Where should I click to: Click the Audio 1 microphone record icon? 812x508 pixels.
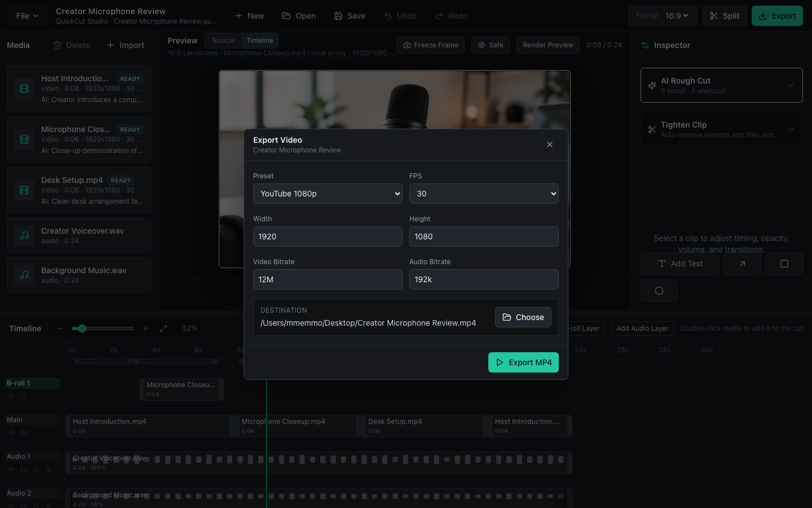pyautogui.click(x=48, y=469)
